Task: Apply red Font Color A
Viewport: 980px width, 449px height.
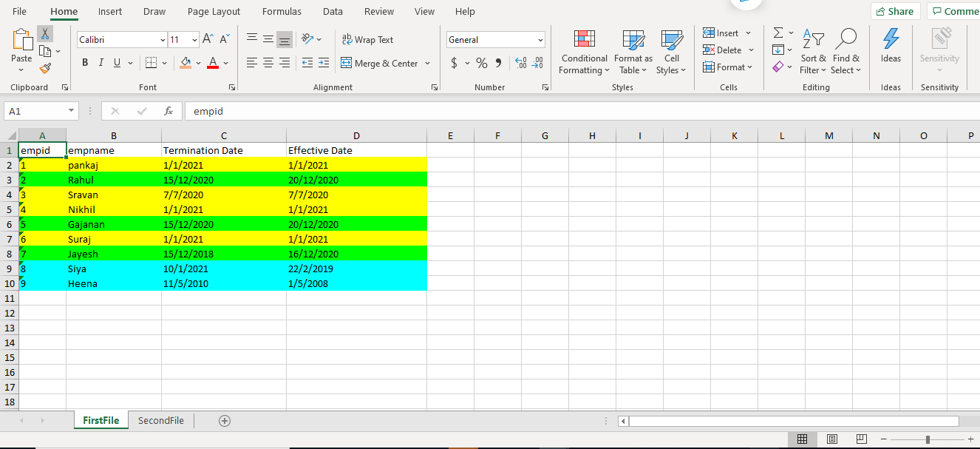Action: 213,63
